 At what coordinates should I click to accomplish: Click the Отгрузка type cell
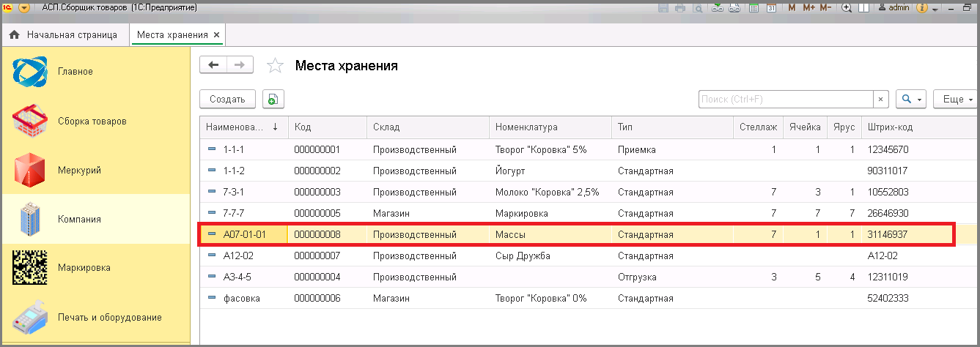(672, 277)
